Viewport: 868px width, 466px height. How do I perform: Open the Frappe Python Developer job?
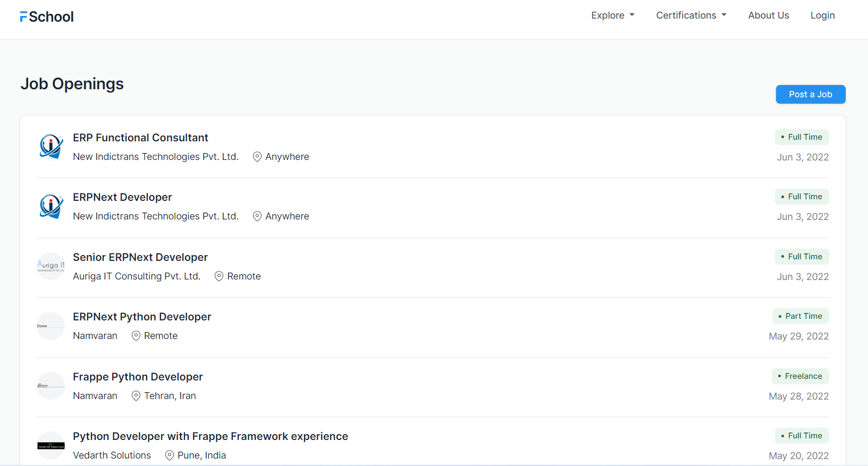coord(138,377)
